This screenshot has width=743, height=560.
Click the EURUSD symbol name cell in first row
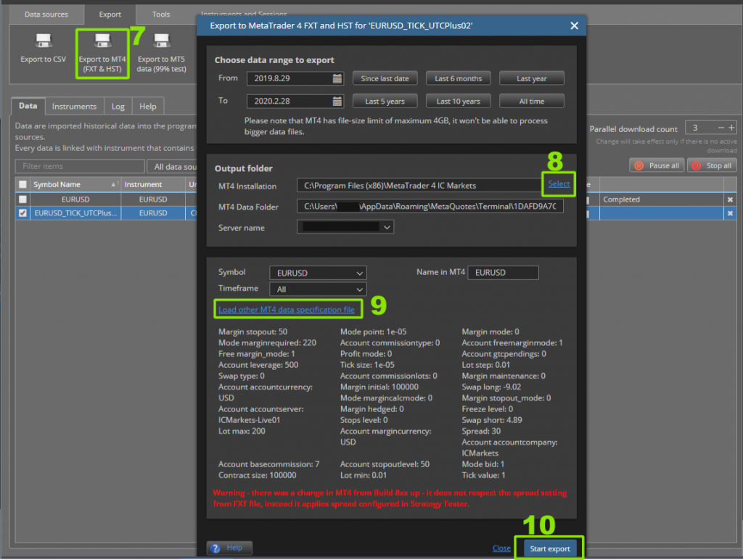pyautogui.click(x=75, y=199)
